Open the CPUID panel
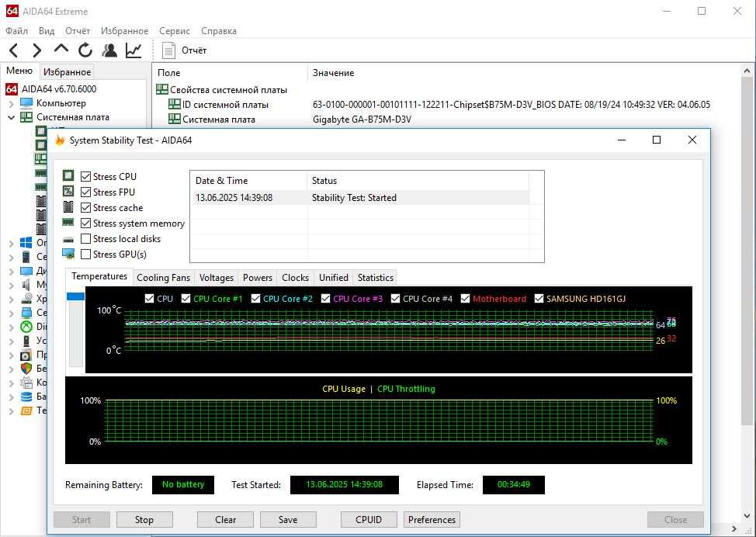The image size is (756, 537). pos(369,520)
